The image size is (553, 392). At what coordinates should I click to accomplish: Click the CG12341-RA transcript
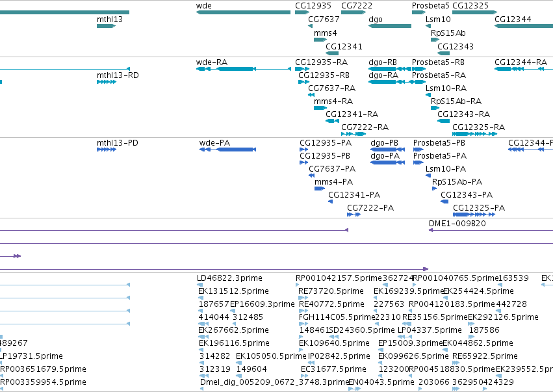pos(332,121)
